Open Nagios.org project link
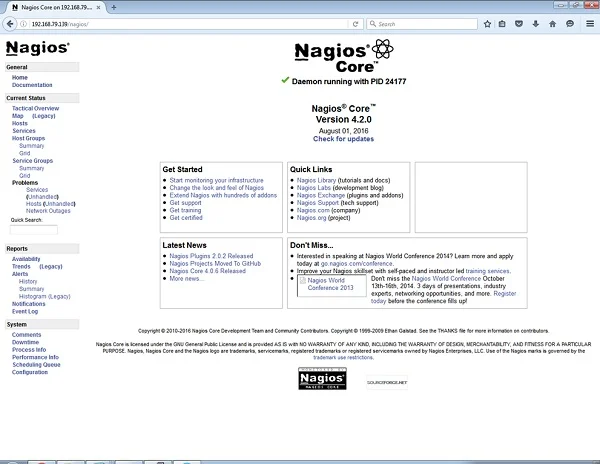Viewport: 600px width, 464px height. [x=311, y=218]
